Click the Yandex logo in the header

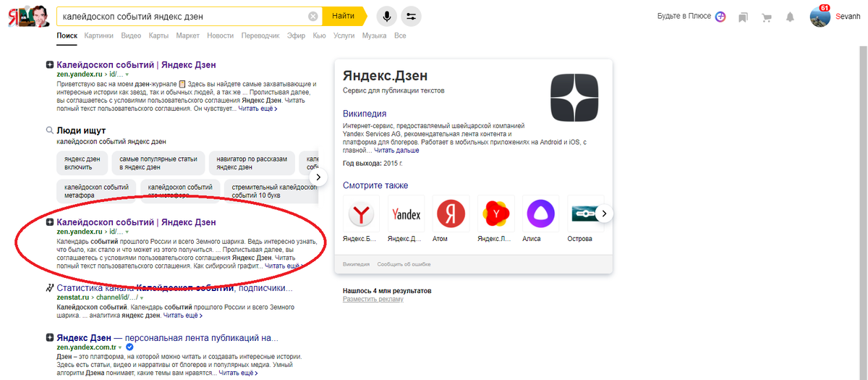27,16
